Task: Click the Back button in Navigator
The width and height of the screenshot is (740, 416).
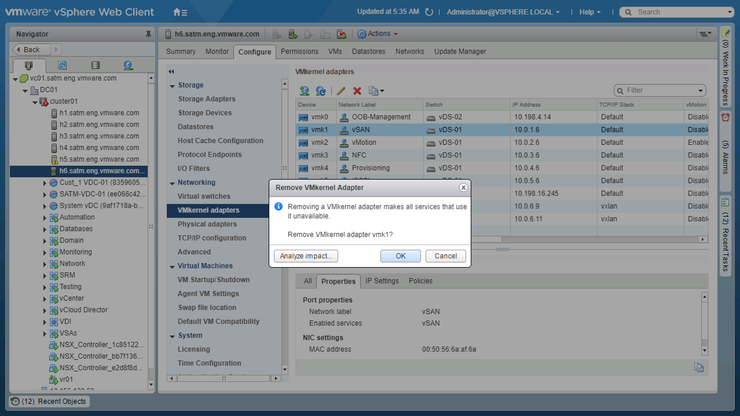Action: point(31,50)
